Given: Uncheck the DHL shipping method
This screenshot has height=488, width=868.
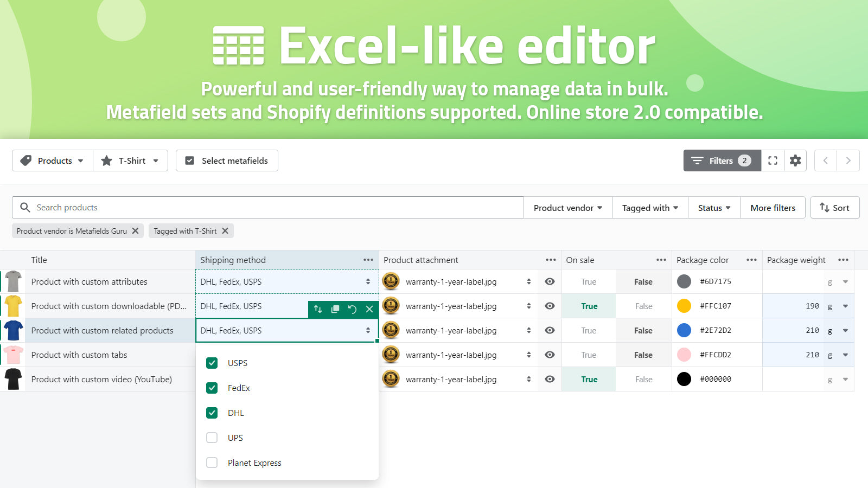Looking at the screenshot, I should [212, 413].
